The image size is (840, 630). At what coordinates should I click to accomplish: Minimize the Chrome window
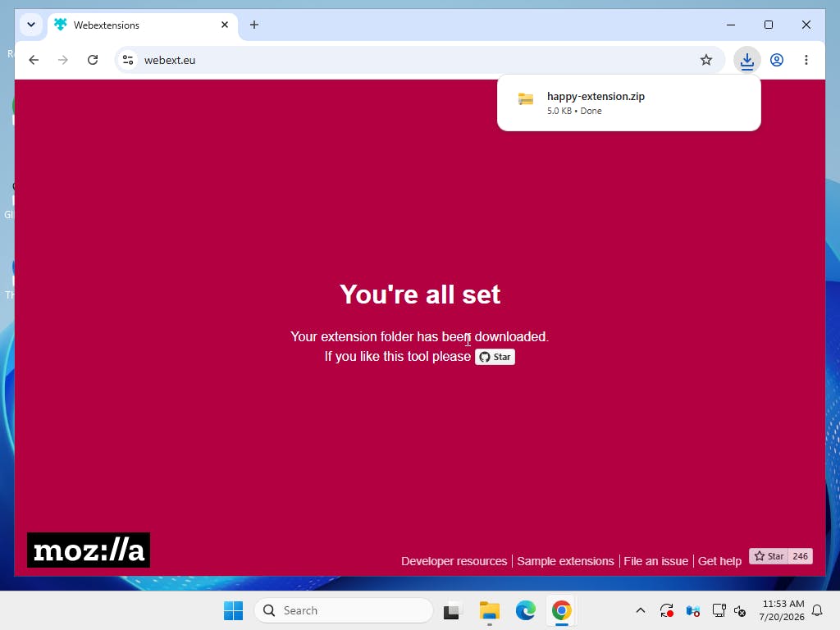coord(731,25)
